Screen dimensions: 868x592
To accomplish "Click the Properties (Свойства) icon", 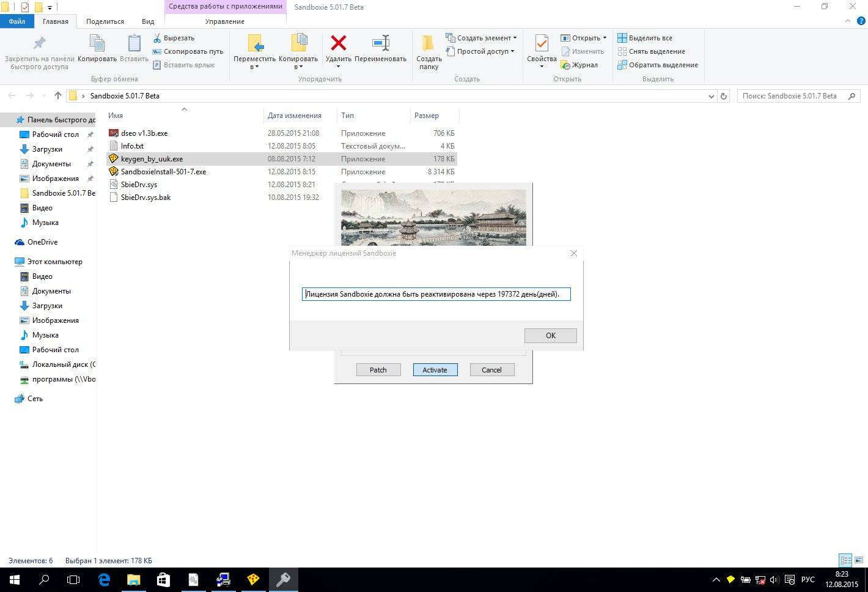I will [541, 43].
